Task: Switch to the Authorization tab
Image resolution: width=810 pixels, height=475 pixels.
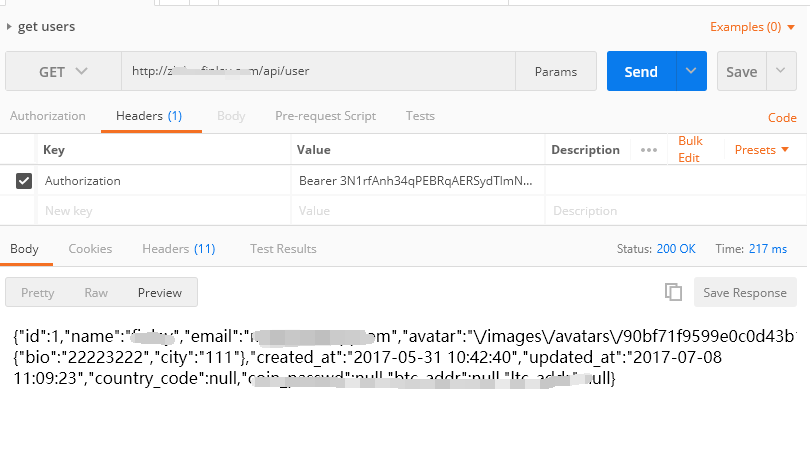Action: (48, 116)
